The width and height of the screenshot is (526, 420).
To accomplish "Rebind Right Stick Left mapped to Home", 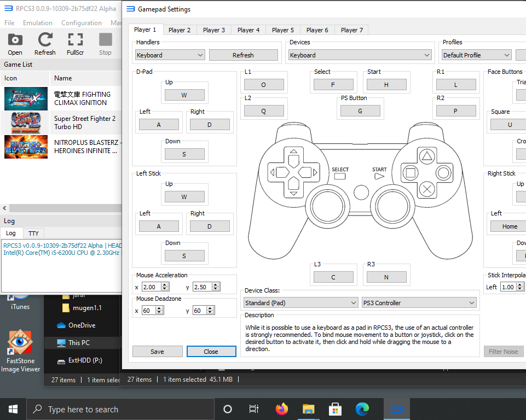I will coord(510,226).
